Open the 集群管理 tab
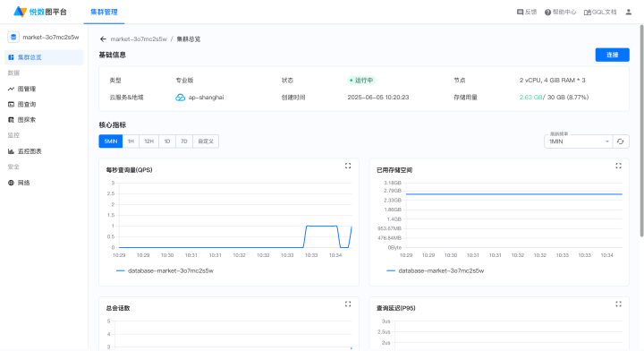The image size is (644, 351). [x=104, y=12]
